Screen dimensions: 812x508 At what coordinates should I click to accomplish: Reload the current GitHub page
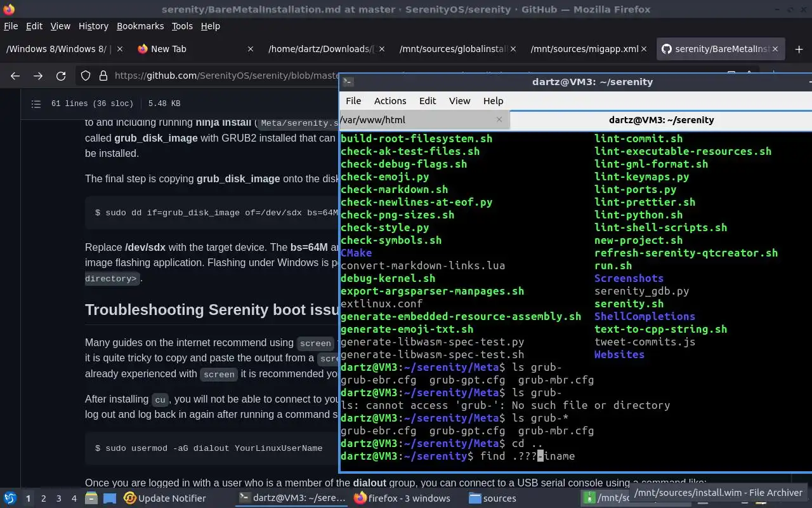click(61, 76)
